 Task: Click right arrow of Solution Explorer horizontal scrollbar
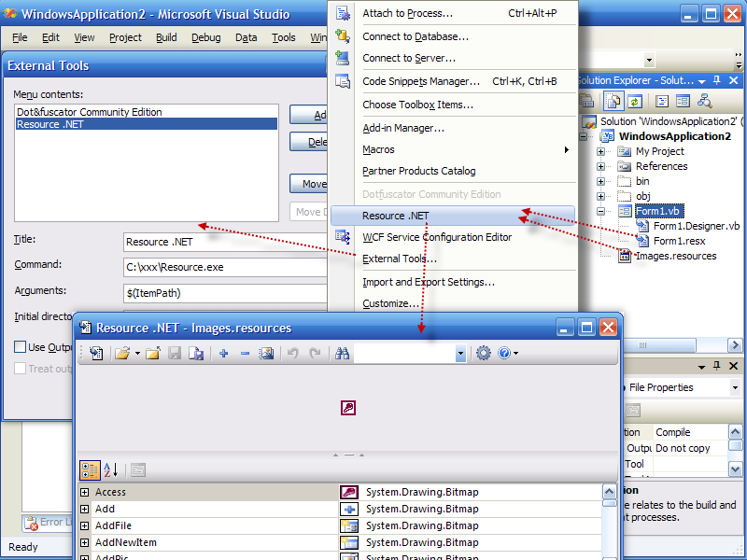point(735,344)
